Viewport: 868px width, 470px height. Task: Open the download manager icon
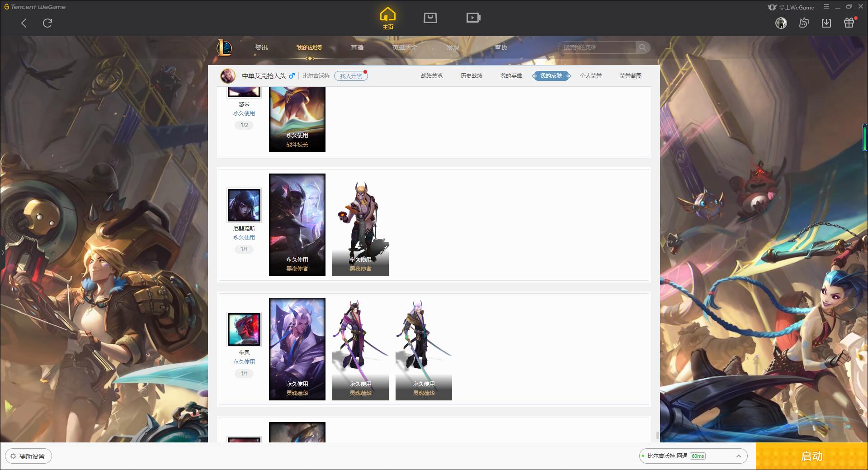[x=826, y=23]
